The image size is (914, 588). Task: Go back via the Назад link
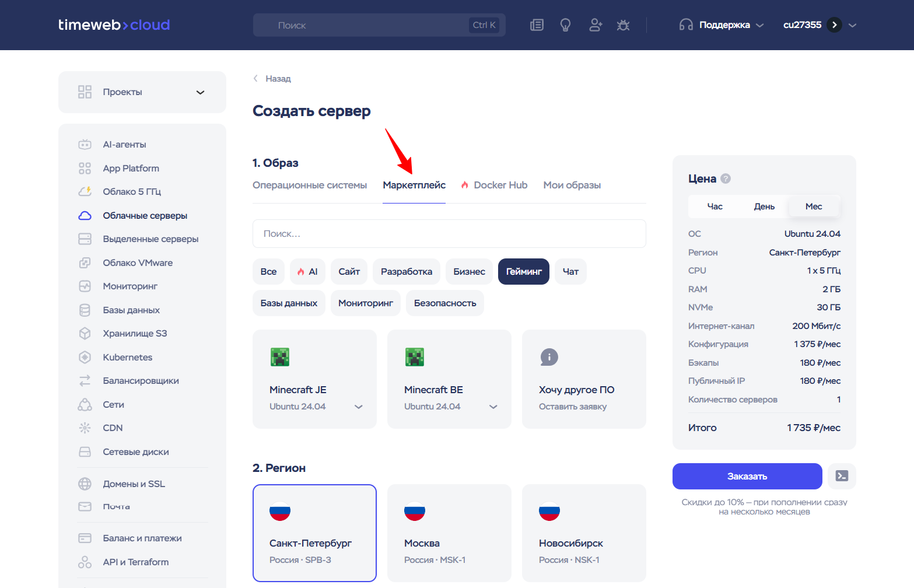point(272,78)
